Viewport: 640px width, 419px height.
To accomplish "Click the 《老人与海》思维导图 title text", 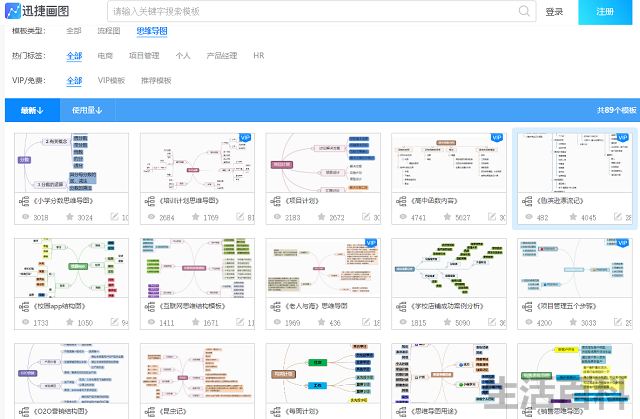I will pyautogui.click(x=316, y=306).
